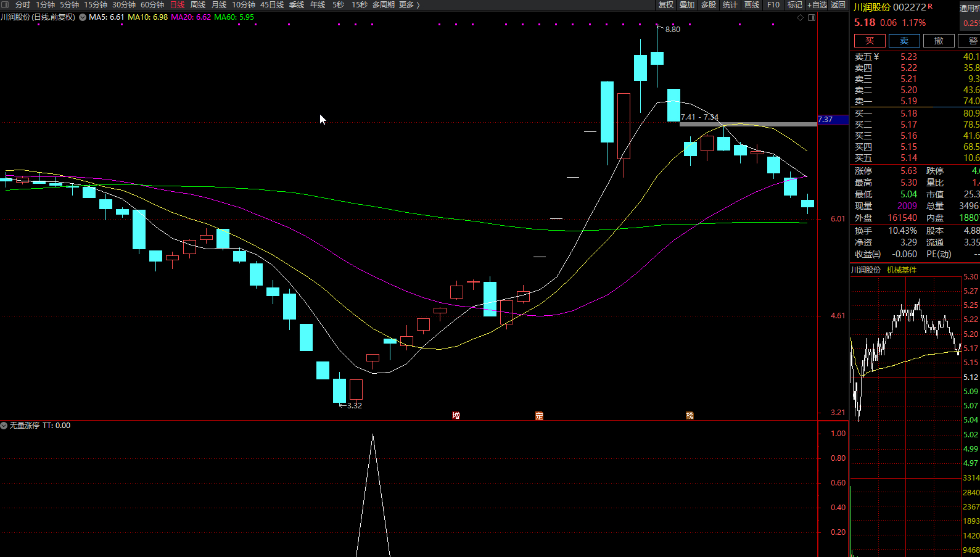Select the 30分钟 period

tap(123, 5)
